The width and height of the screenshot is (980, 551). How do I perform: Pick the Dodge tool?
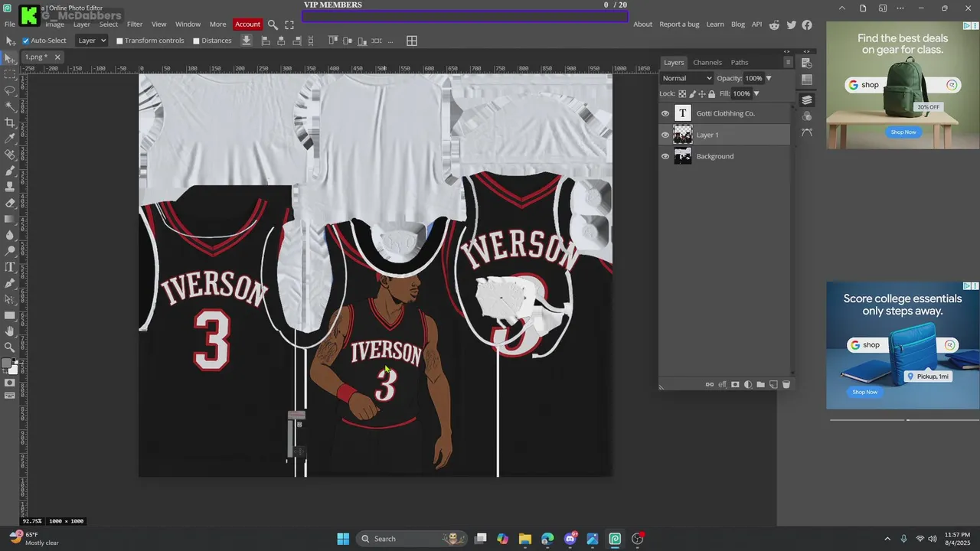coord(10,251)
